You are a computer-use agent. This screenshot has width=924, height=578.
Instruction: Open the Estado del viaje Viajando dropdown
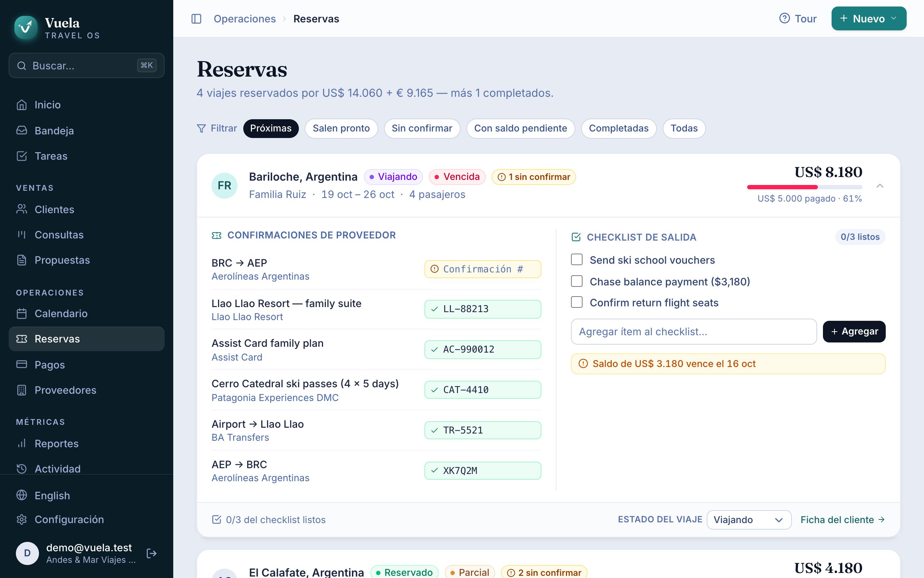tap(749, 519)
